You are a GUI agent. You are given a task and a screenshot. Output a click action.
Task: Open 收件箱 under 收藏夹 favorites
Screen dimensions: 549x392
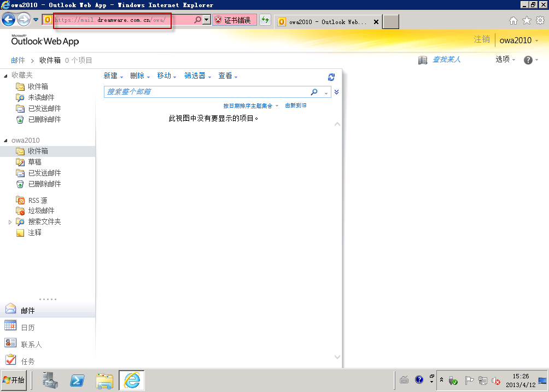38,86
